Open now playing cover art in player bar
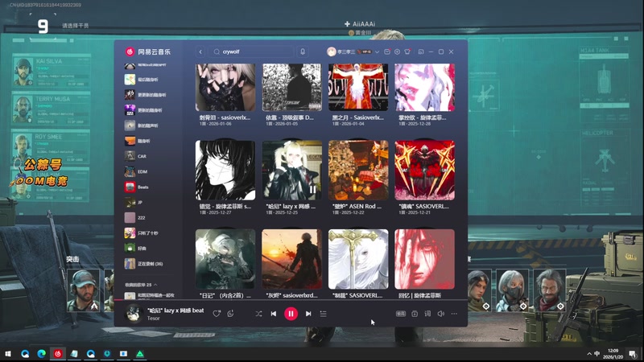 (x=134, y=314)
